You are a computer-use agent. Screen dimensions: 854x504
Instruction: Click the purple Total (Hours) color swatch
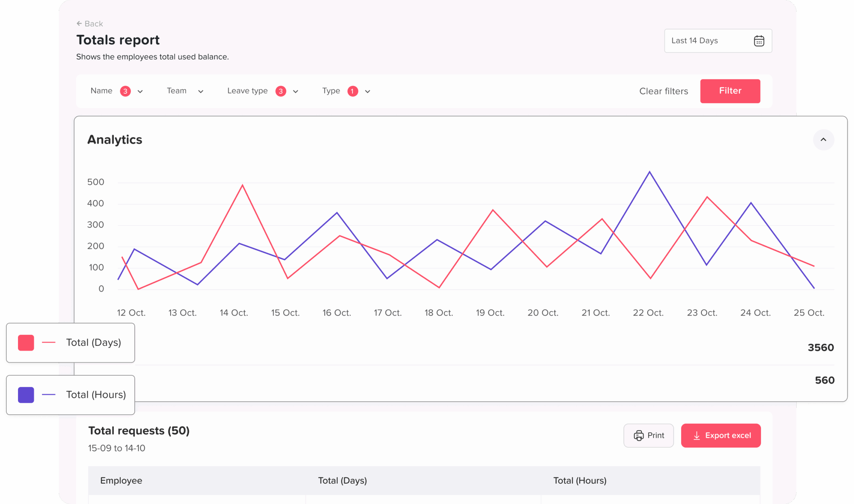26,395
